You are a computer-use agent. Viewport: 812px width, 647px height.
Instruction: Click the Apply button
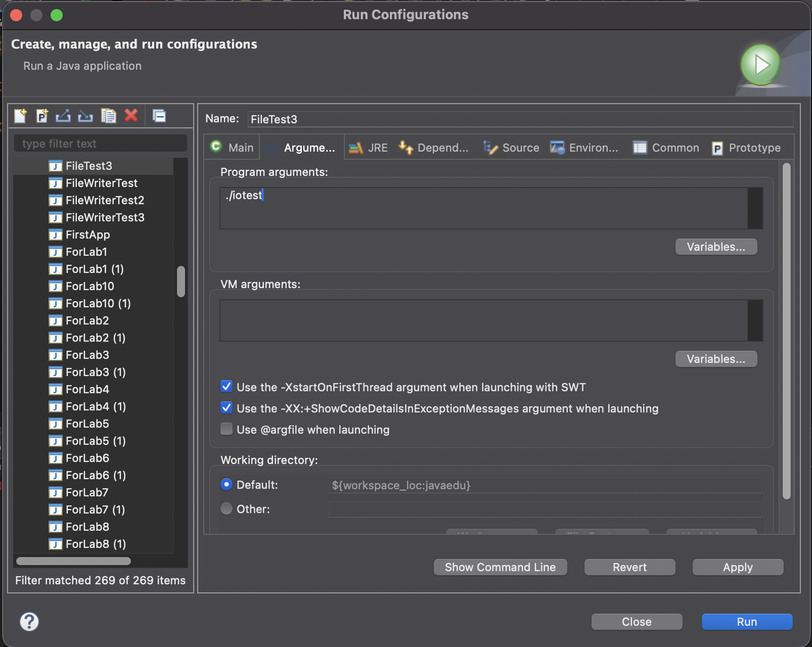coord(738,567)
